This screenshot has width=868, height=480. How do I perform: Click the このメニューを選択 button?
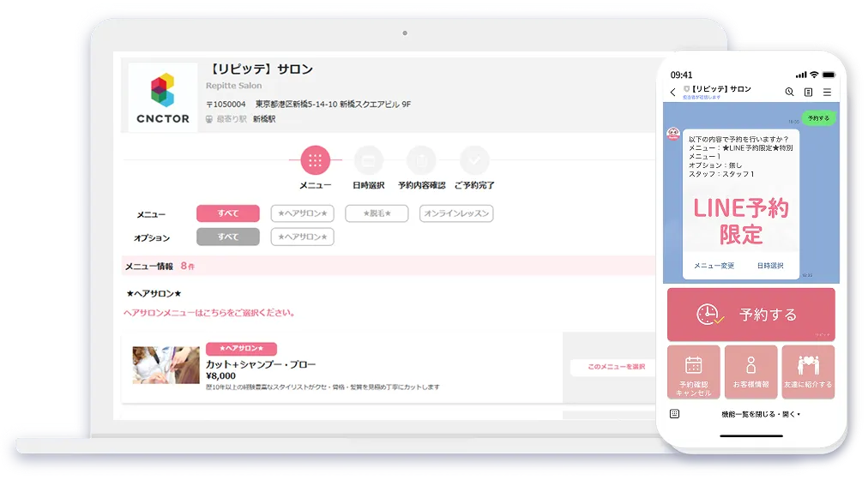click(x=616, y=367)
